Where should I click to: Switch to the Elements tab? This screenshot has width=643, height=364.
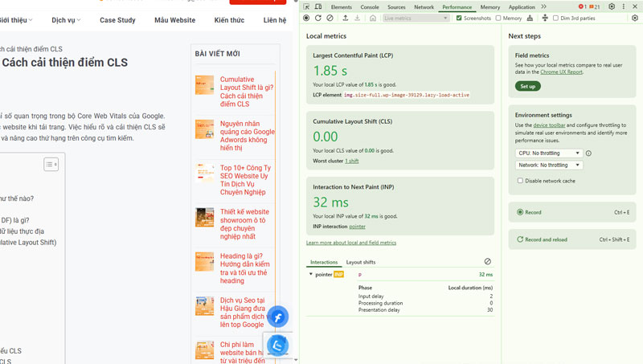[341, 7]
